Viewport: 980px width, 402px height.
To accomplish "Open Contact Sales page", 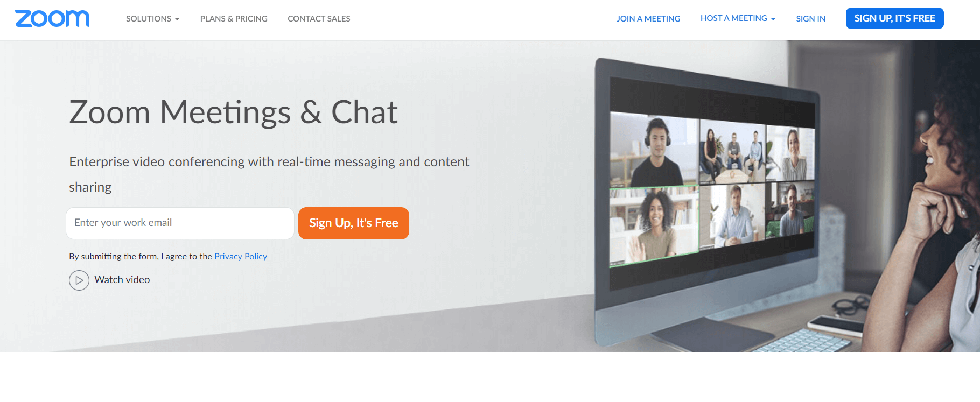I will coord(319,18).
